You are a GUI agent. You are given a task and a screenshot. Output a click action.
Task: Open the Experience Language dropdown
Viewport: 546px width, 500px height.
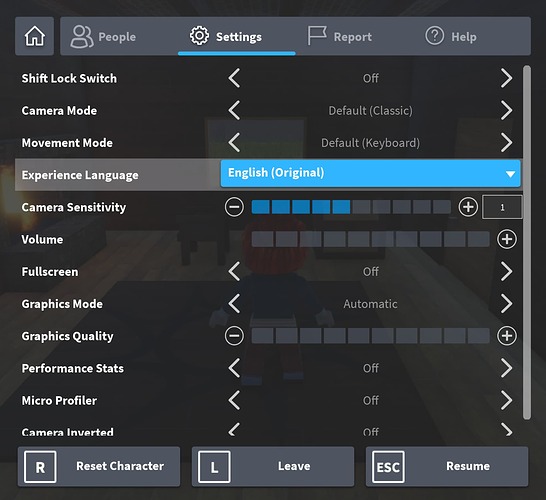coord(370,173)
